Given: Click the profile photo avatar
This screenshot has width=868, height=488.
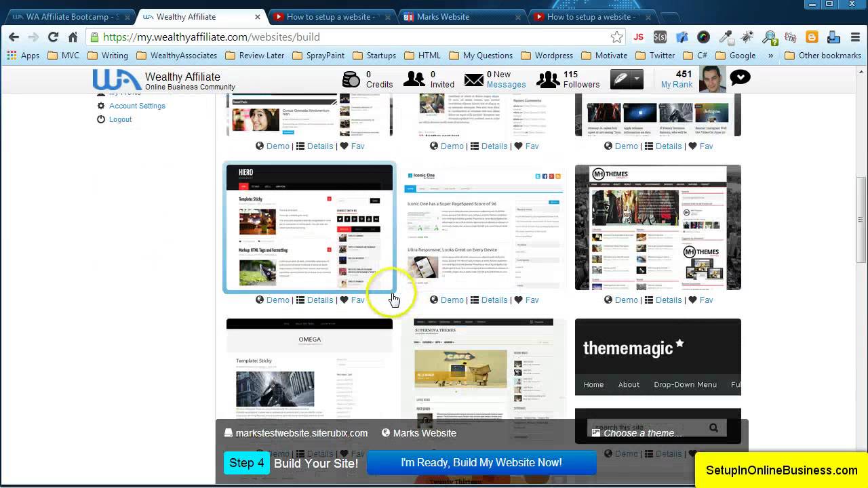Looking at the screenshot, I should tap(713, 79).
